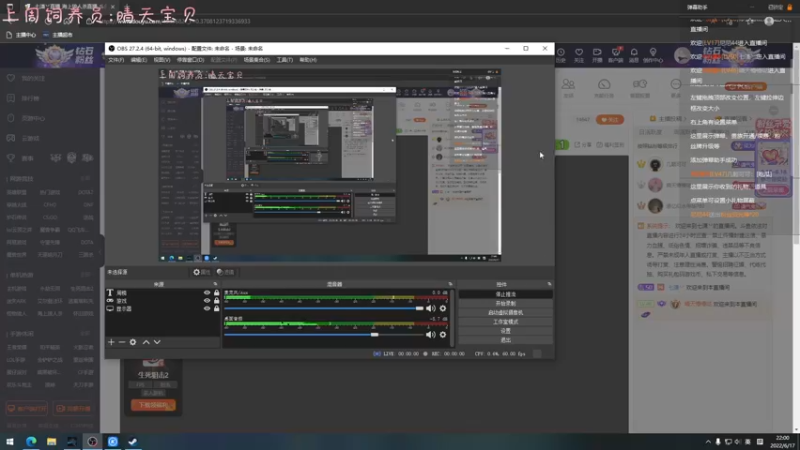
Task: Open the taskbar volume tray icon
Action: point(738,442)
